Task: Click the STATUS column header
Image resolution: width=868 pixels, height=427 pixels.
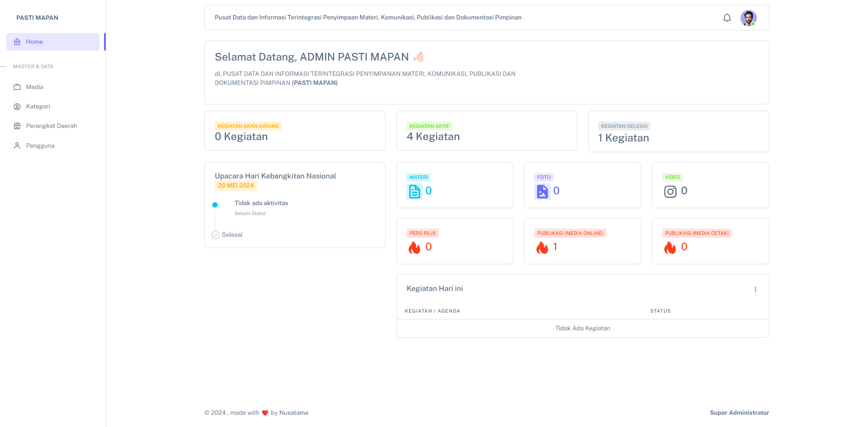Action: (x=660, y=311)
